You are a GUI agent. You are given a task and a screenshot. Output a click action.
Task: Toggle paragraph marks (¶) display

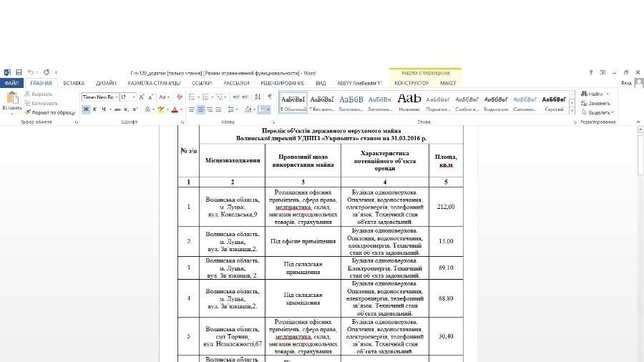(x=270, y=97)
